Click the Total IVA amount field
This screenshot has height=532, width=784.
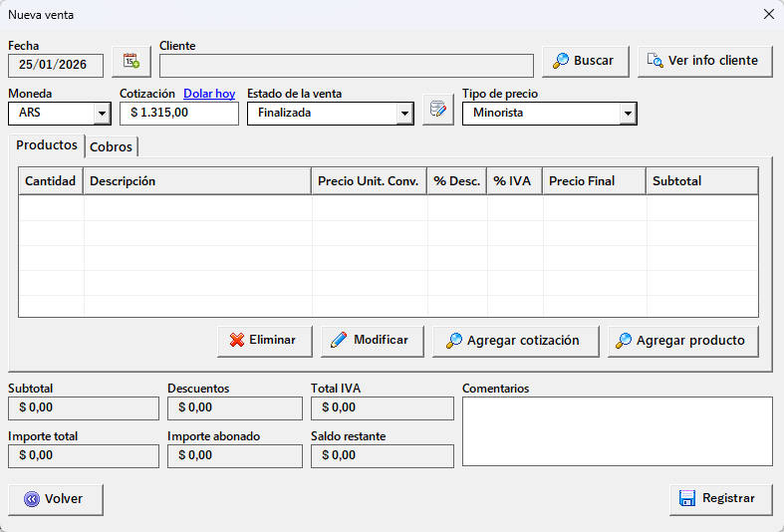pyautogui.click(x=383, y=408)
